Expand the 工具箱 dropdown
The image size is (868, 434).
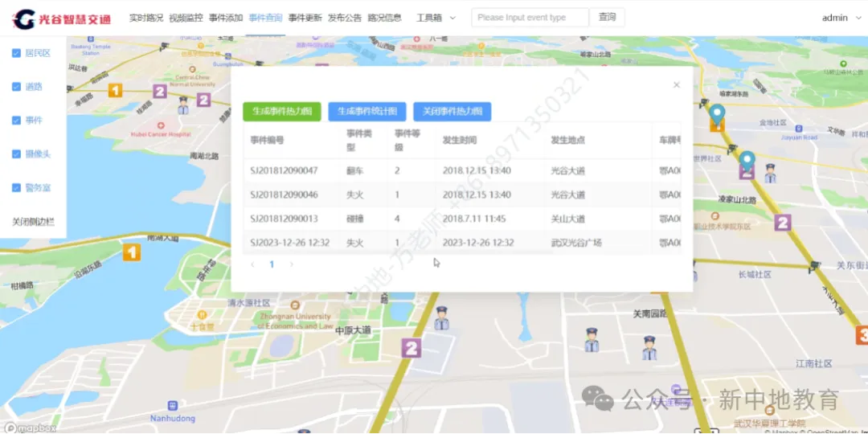[436, 18]
